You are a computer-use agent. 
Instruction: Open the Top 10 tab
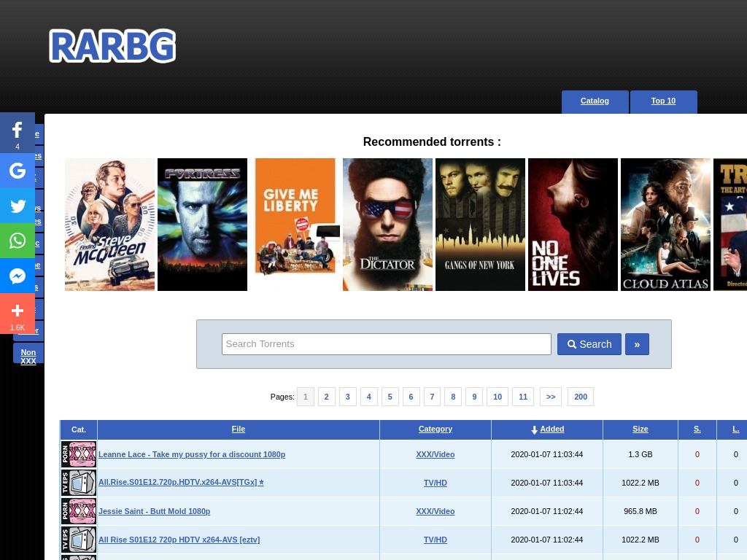click(663, 101)
